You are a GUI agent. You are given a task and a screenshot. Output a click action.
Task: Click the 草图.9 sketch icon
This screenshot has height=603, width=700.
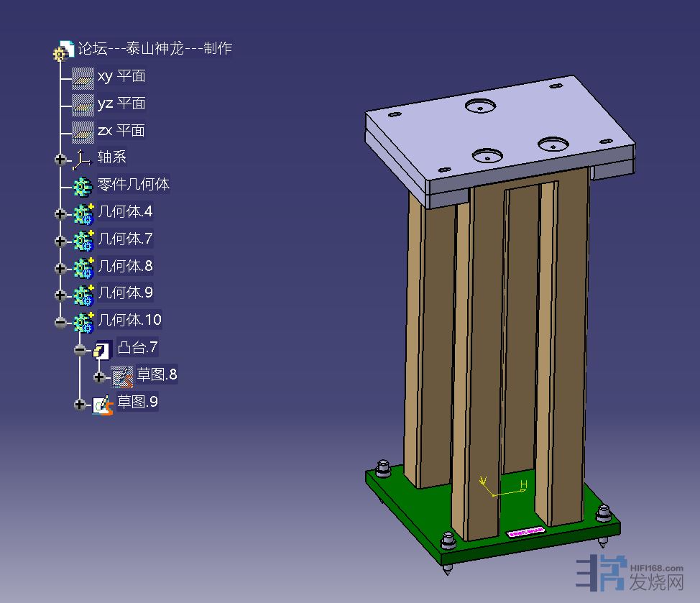point(103,404)
